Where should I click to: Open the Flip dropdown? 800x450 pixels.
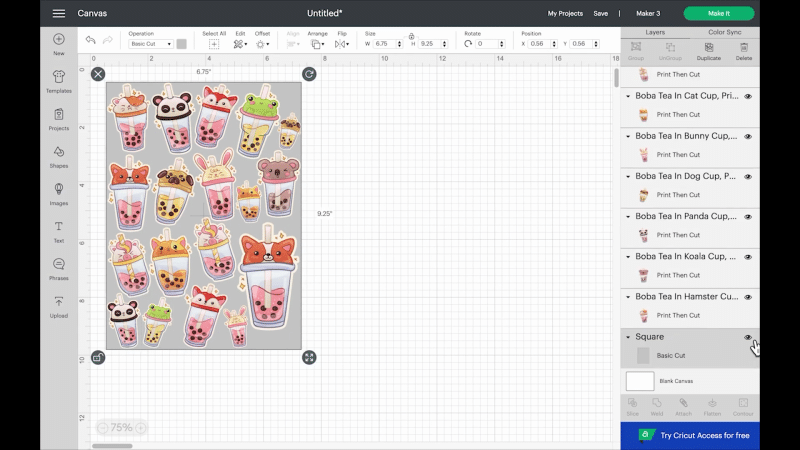(342, 44)
